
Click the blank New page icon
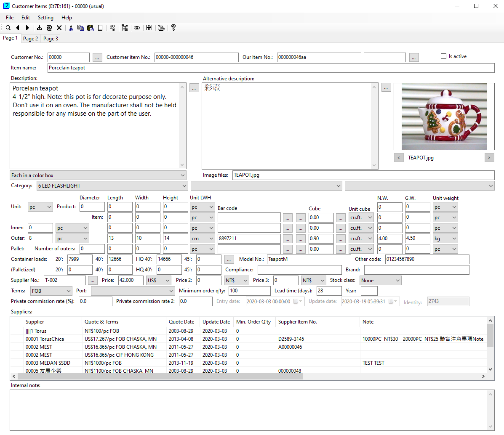(100, 28)
